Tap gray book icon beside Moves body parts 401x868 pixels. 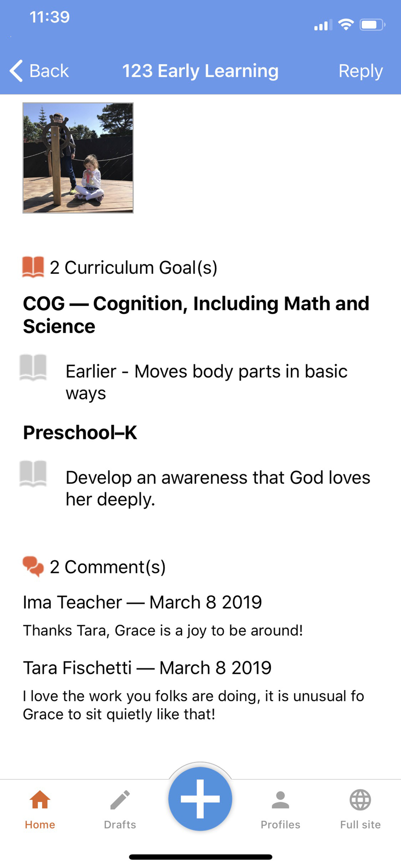(x=33, y=368)
